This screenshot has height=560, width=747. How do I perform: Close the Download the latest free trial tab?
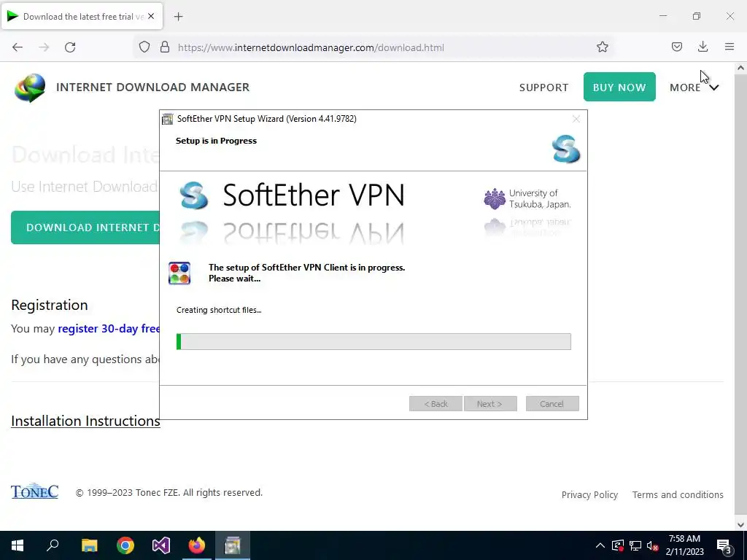[151, 16]
